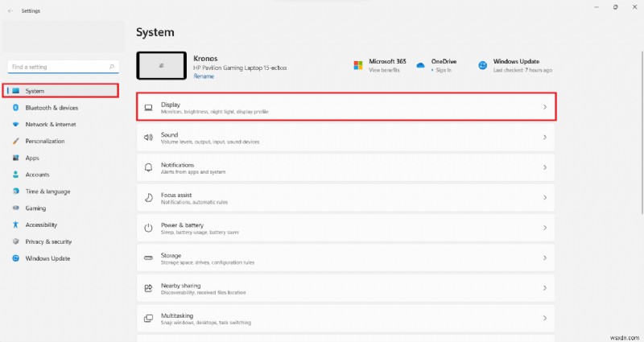This screenshot has height=342, width=644.
Task: Click the Personalization paintbrush icon
Action: coord(15,142)
